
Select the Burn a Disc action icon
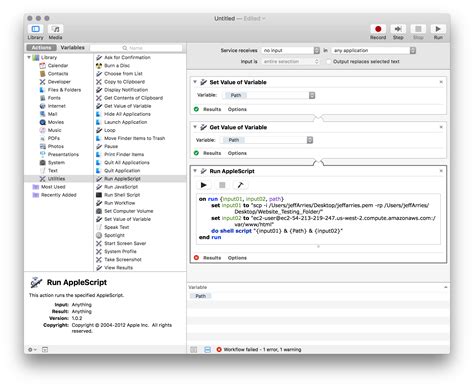point(99,66)
